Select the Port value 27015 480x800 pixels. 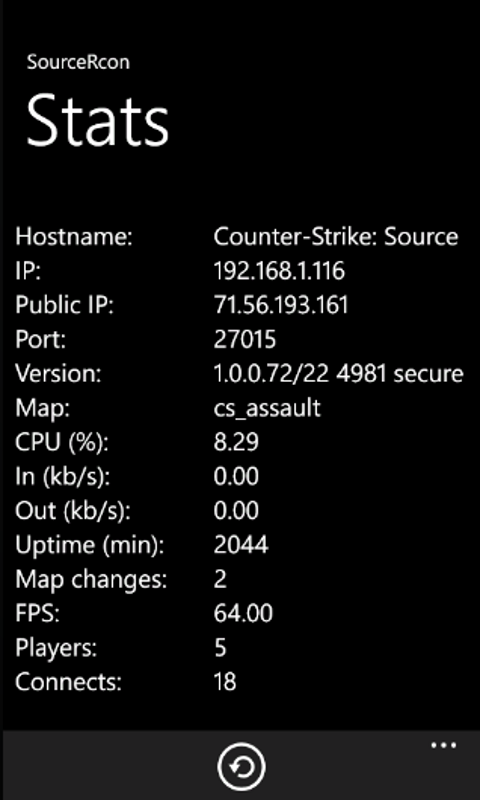(245, 339)
